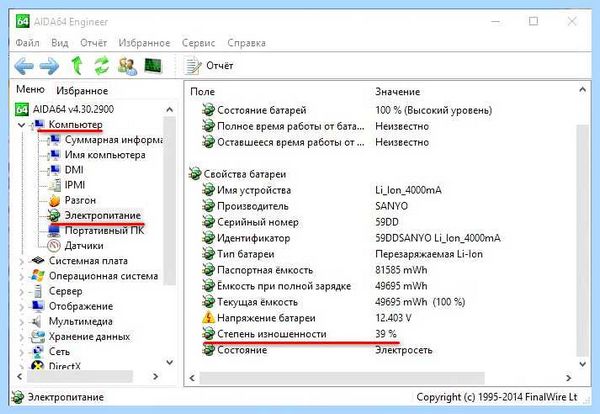The height and width of the screenshot is (414, 600).
Task: Click the Сеть network icon
Action: (38, 352)
